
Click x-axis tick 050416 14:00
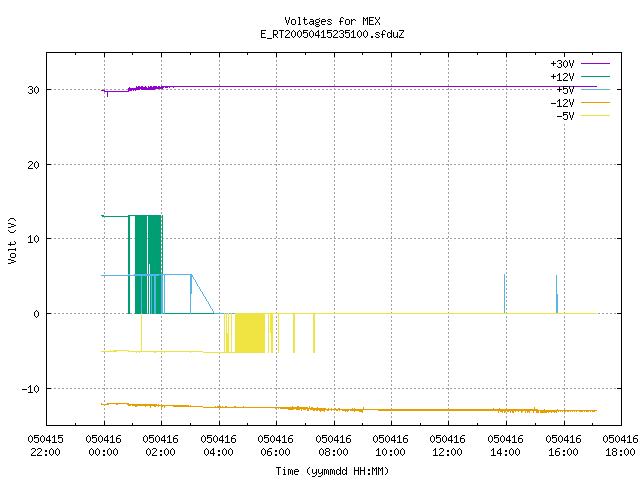tap(506, 446)
